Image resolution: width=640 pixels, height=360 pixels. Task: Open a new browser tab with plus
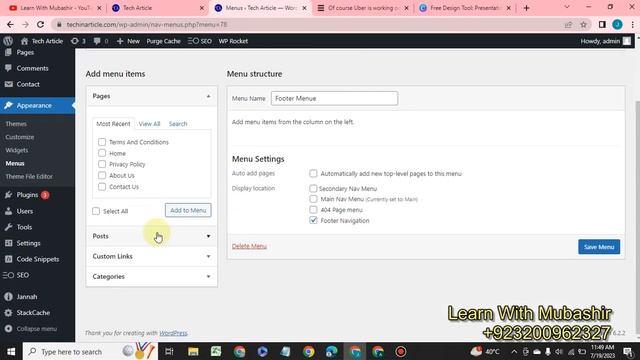click(x=526, y=8)
